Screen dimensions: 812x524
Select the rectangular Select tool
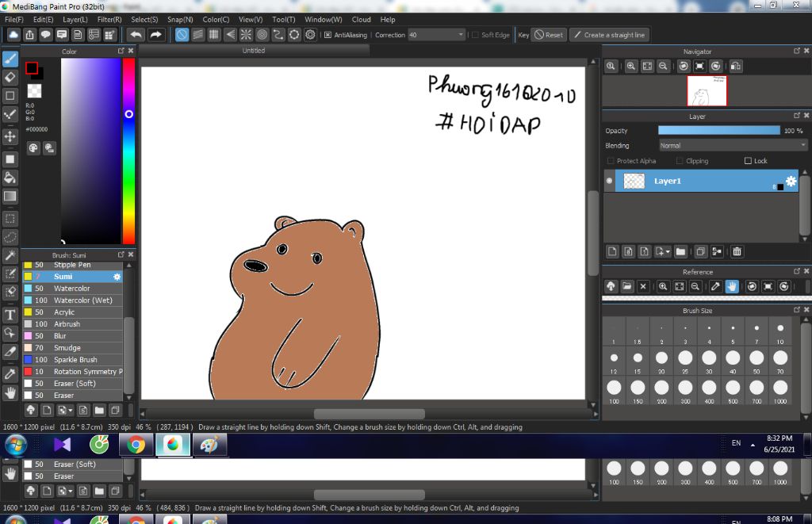[10, 219]
